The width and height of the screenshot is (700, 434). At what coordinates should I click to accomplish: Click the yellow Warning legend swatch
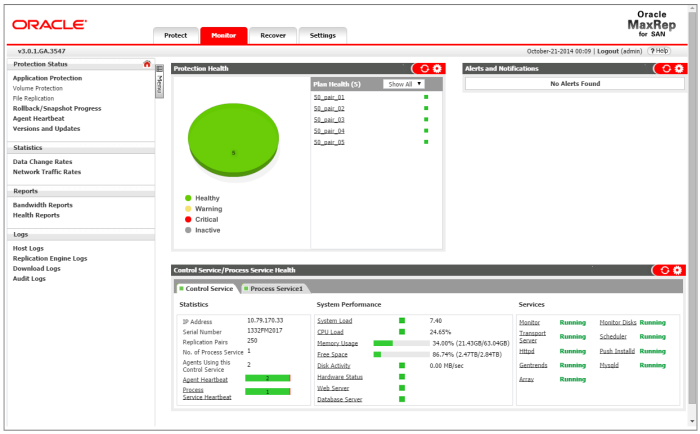pyautogui.click(x=188, y=209)
